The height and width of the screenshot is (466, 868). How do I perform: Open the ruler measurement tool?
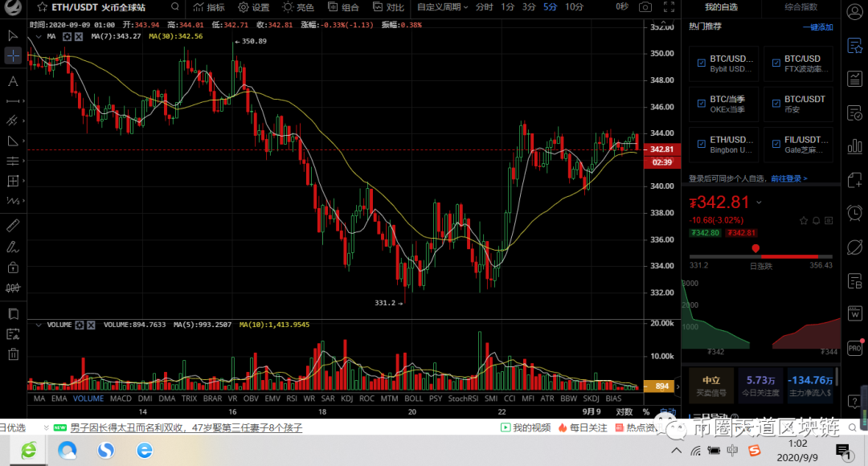(x=12, y=227)
